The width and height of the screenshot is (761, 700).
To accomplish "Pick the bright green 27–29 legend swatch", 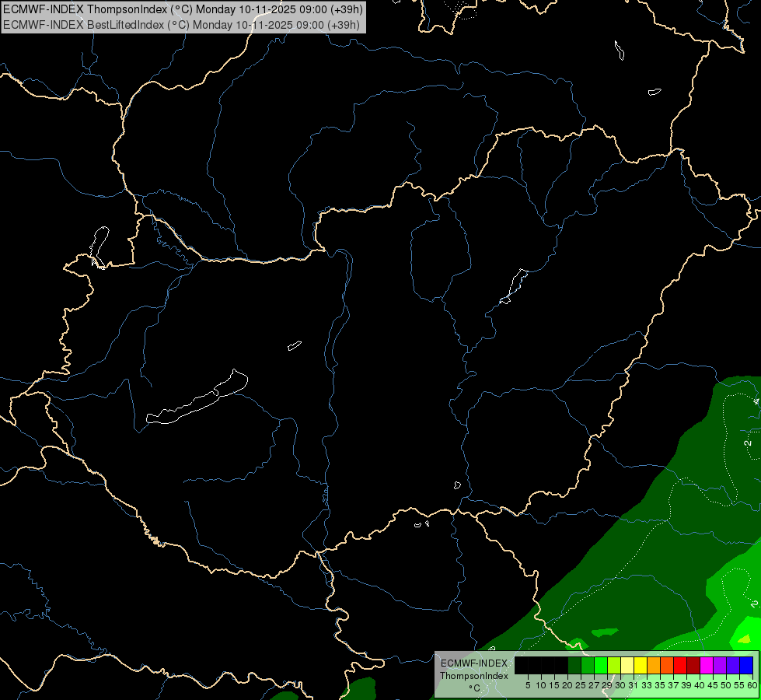I will (x=601, y=665).
